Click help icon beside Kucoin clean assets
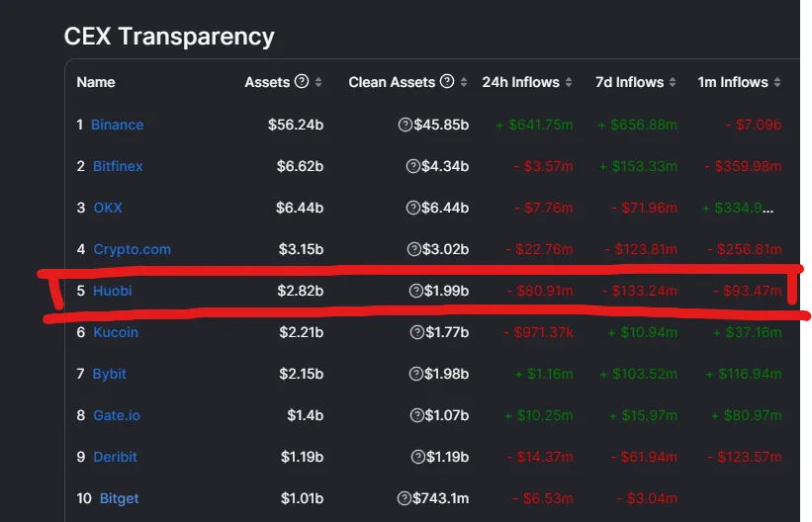Image resolution: width=812 pixels, height=522 pixels. point(417,332)
